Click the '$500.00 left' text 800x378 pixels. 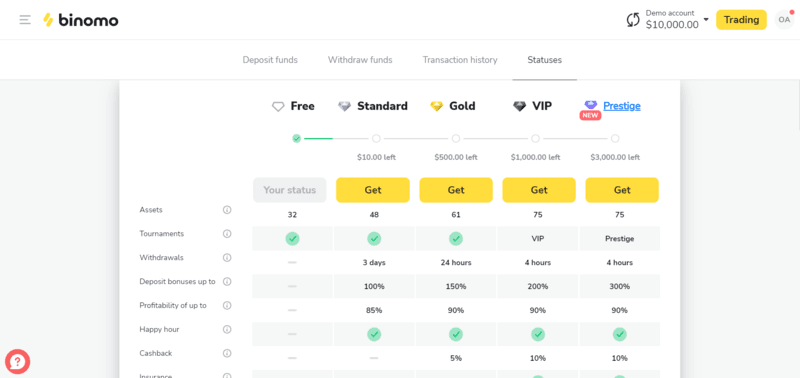click(456, 158)
